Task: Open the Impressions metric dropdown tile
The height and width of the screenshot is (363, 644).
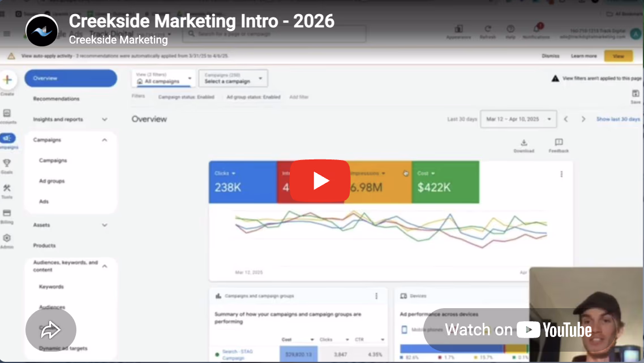Action: click(x=378, y=182)
